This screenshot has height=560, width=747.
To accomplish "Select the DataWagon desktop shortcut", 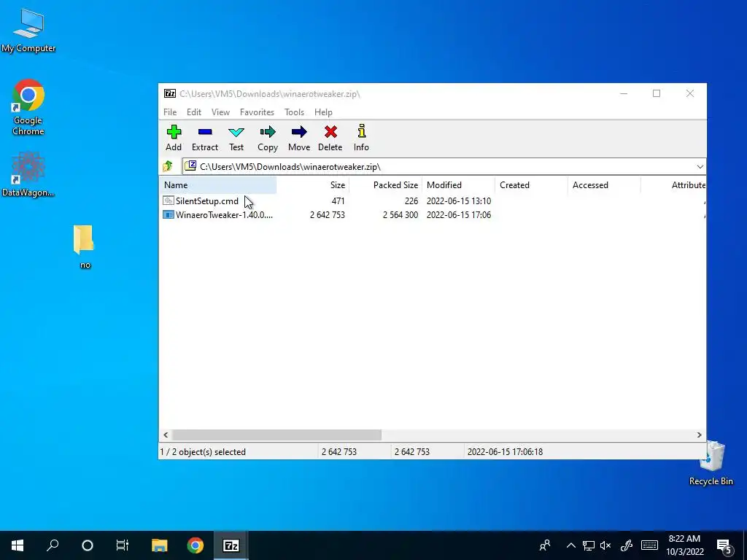I will [28, 174].
